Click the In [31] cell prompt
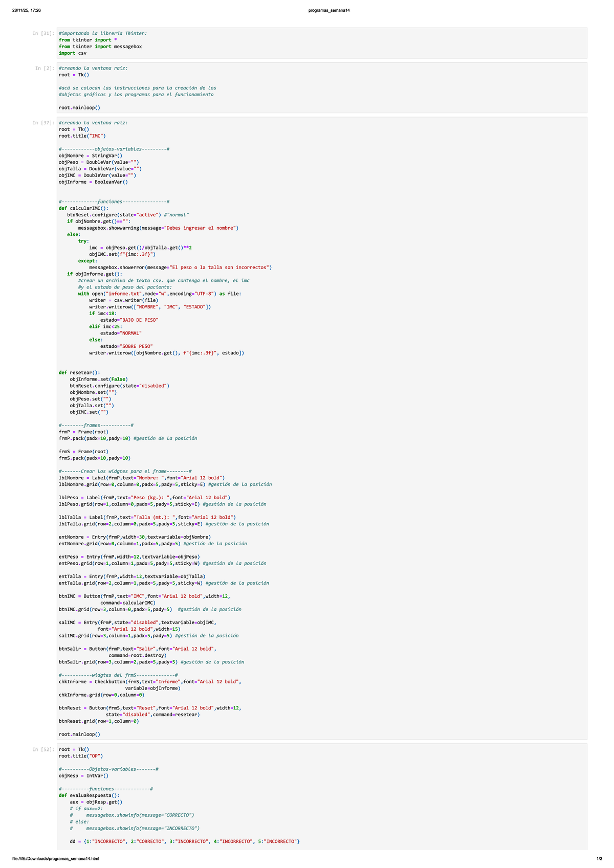Viewport: 614px width, 868px height. click(43, 33)
